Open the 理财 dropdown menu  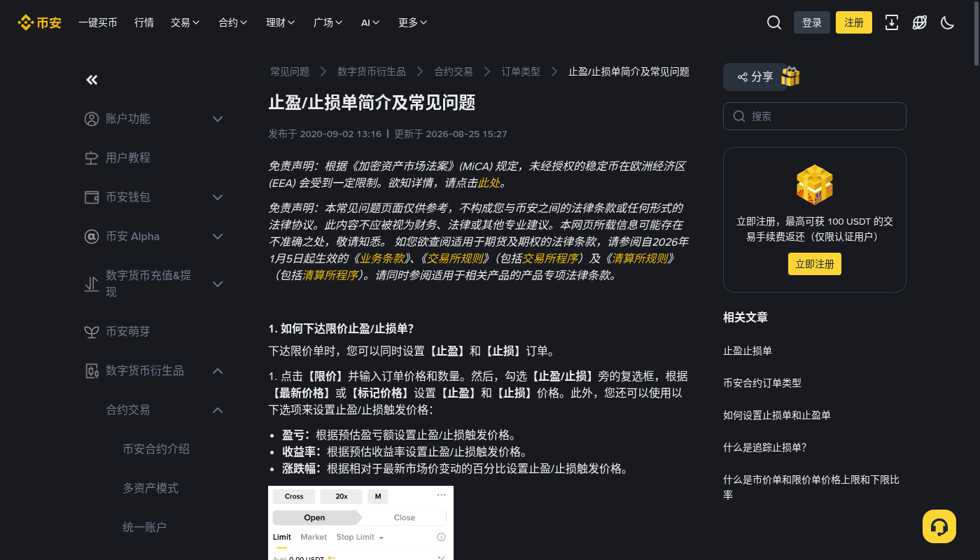tap(281, 22)
